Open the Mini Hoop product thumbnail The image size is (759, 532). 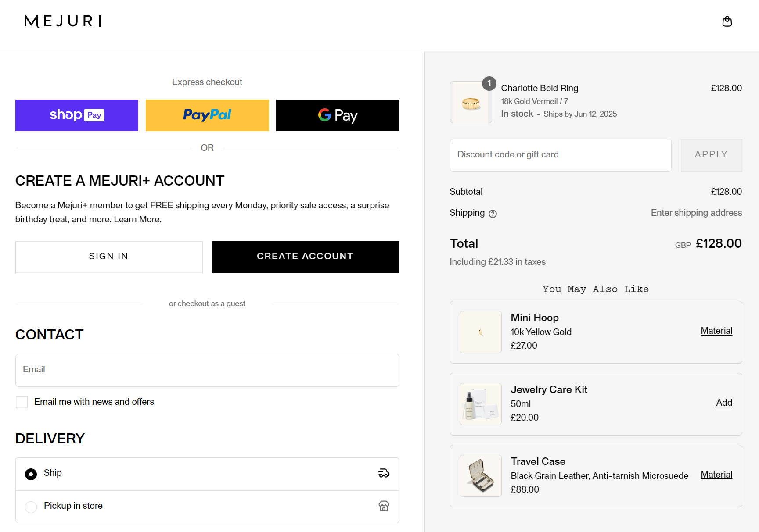(x=481, y=332)
